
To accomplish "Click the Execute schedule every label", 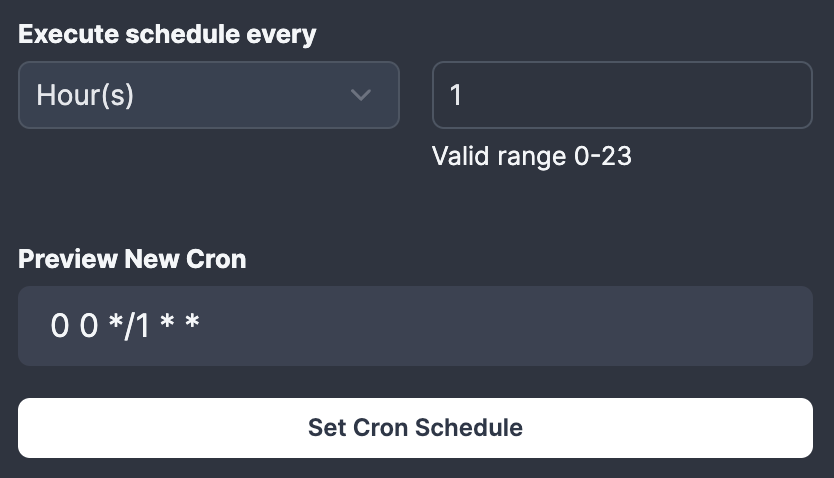I will click(x=167, y=34).
